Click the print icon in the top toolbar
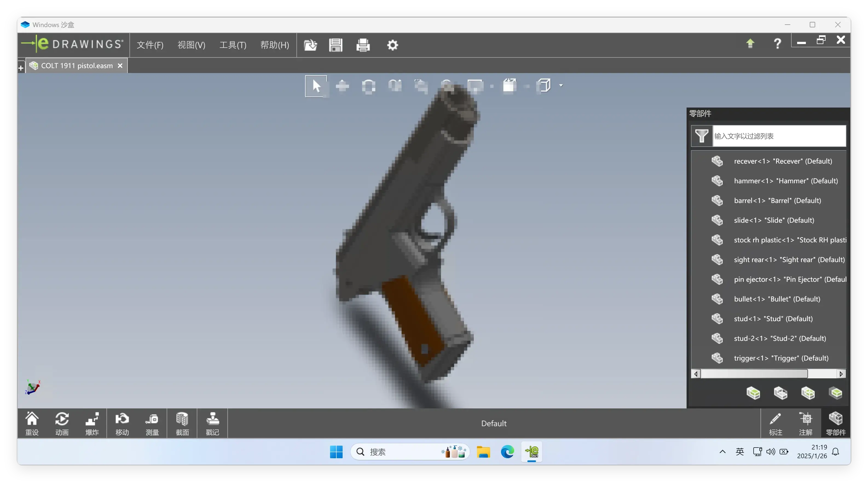 point(363,45)
